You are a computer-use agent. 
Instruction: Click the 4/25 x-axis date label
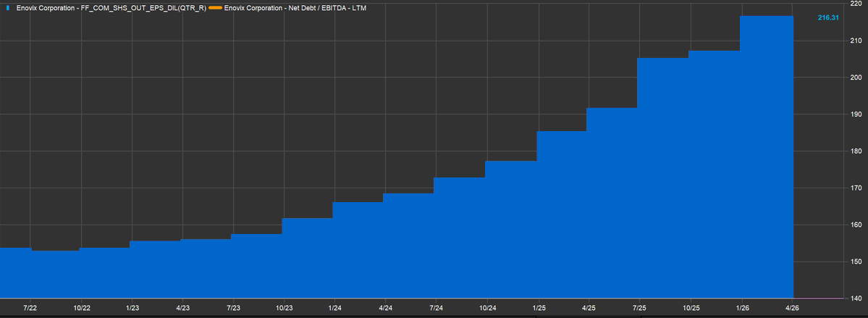click(589, 307)
